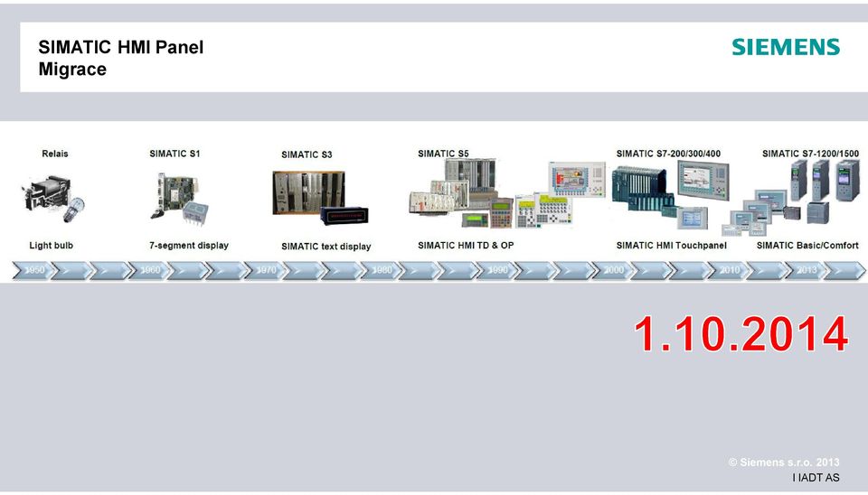Click the 1960 timeline arrow
The width and height of the screenshot is (868, 495).
(x=150, y=270)
